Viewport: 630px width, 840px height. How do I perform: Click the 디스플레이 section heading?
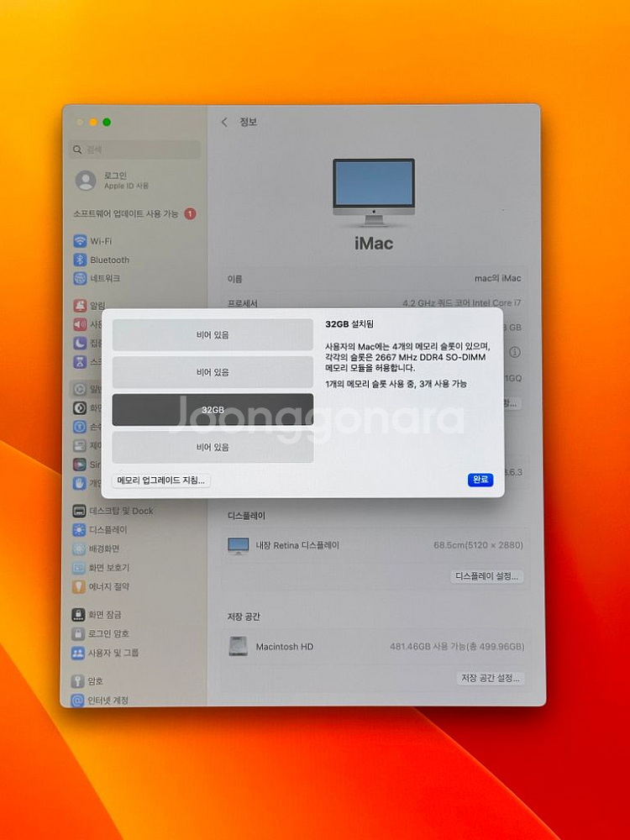point(246,516)
